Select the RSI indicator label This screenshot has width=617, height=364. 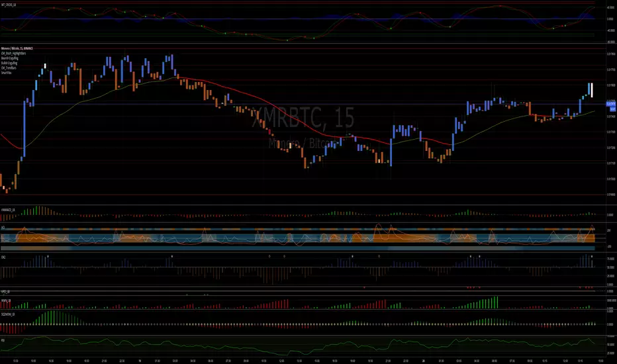click(x=3, y=340)
